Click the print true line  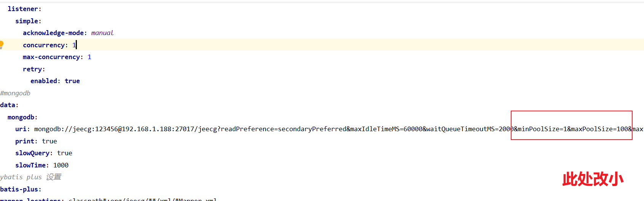click(x=36, y=141)
